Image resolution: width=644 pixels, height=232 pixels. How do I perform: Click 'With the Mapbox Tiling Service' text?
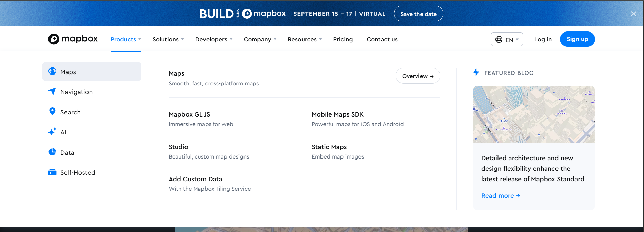[210, 189]
